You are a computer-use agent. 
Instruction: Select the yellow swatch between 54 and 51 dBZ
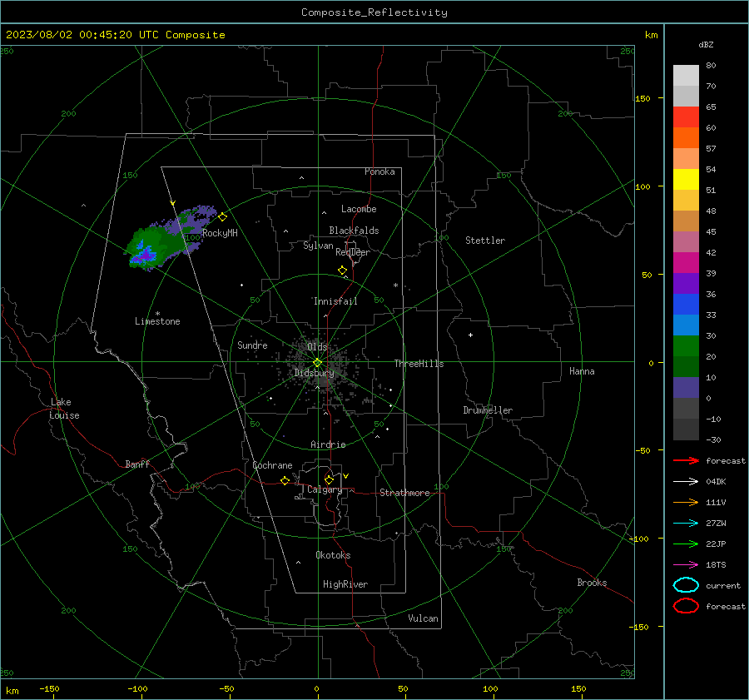(686, 180)
